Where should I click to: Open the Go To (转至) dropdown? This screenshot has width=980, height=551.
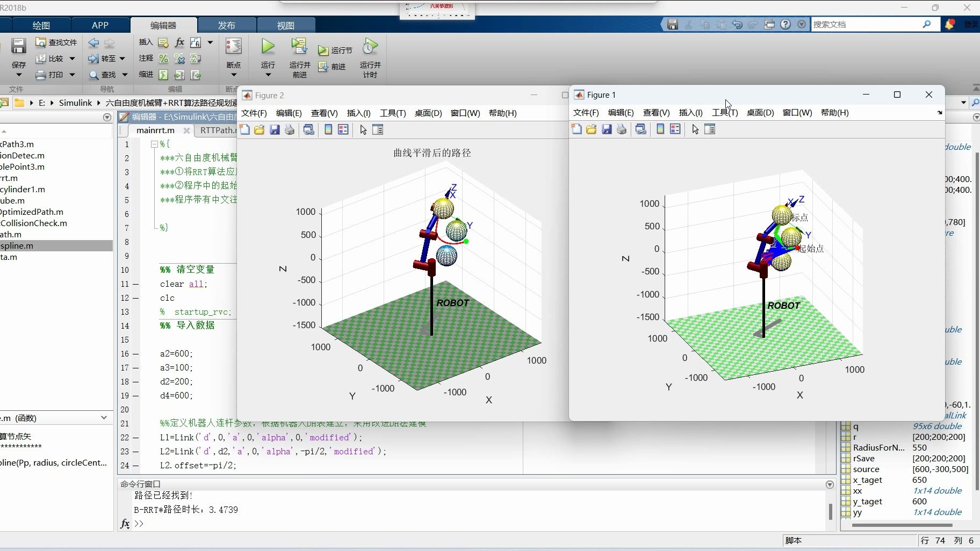click(122, 59)
